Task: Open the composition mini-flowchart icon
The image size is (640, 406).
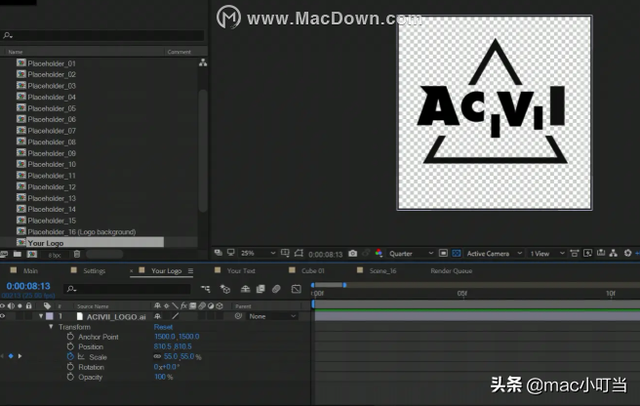Action: click(x=206, y=289)
